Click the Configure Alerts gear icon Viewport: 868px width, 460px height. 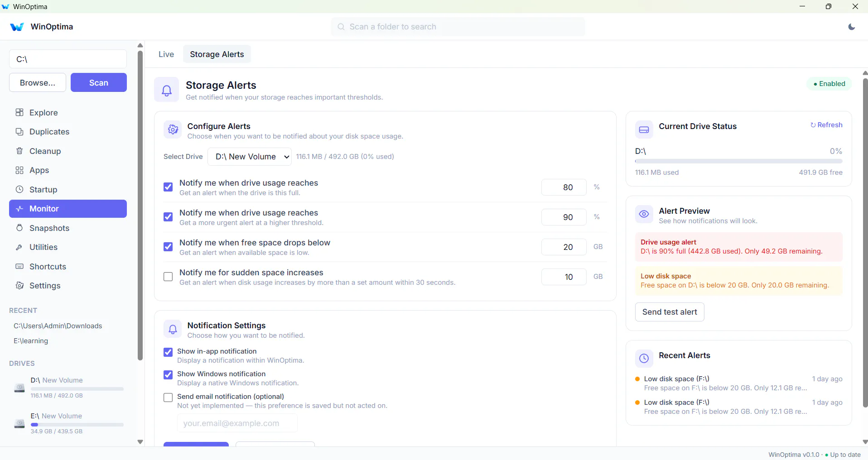point(173,130)
